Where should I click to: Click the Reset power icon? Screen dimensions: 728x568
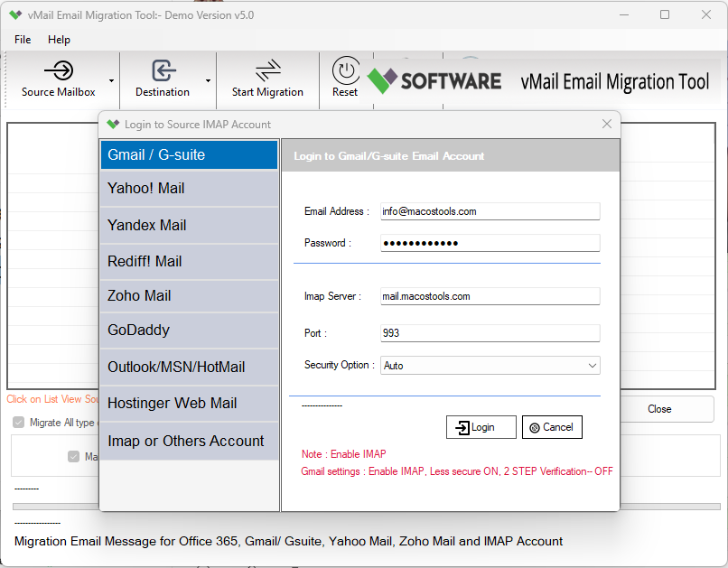[346, 70]
